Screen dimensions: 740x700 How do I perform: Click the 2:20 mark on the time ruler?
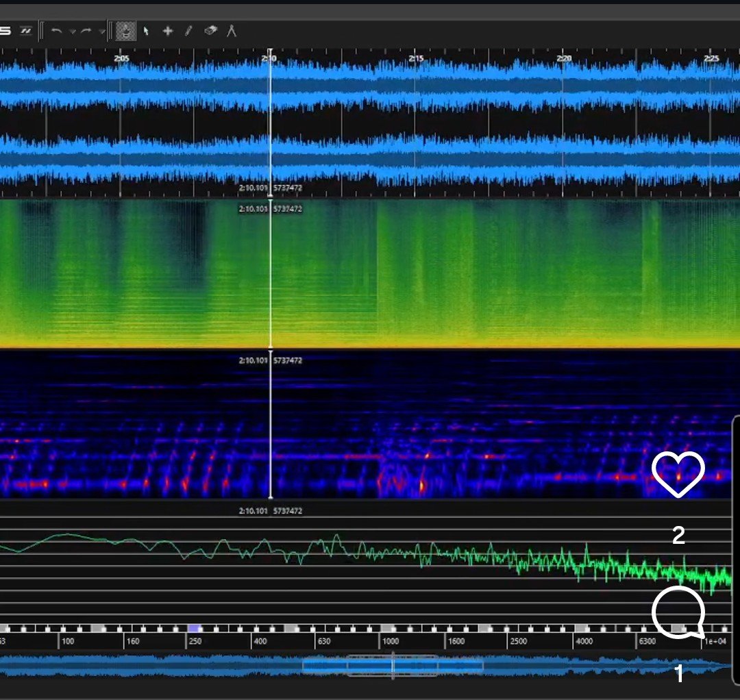[x=564, y=59]
